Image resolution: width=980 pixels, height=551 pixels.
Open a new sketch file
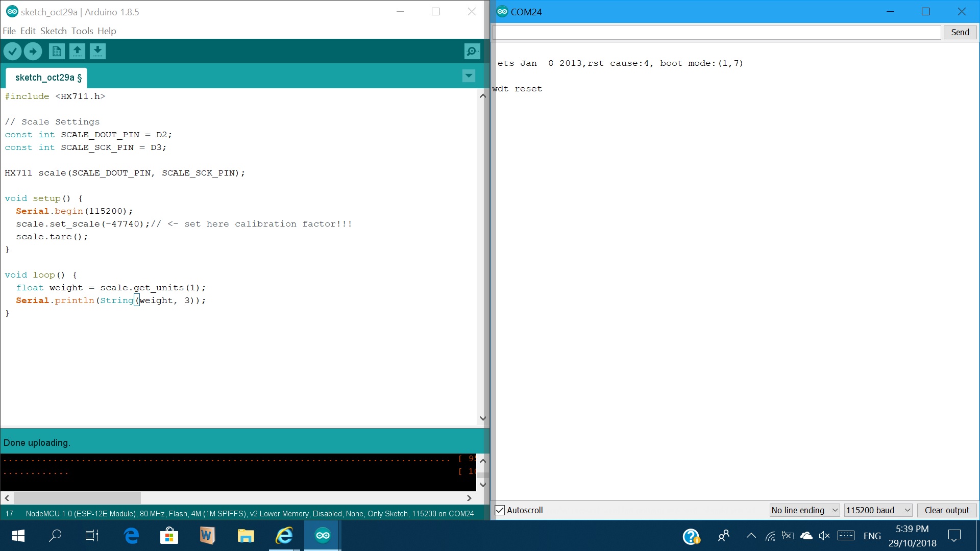point(57,52)
